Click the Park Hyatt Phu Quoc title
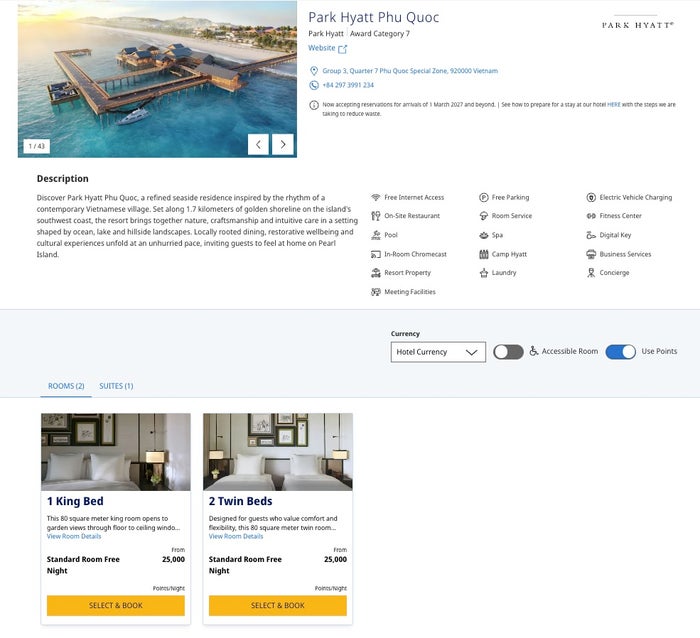 (374, 17)
